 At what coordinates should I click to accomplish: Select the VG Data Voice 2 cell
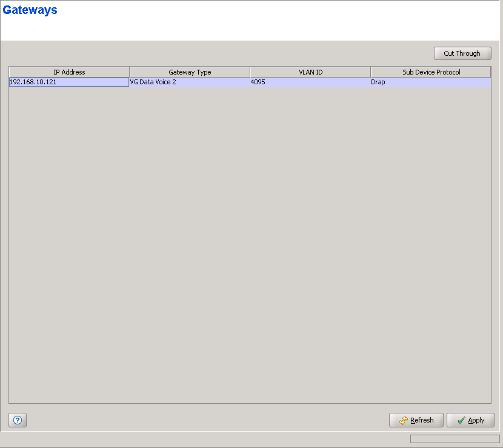pos(190,82)
